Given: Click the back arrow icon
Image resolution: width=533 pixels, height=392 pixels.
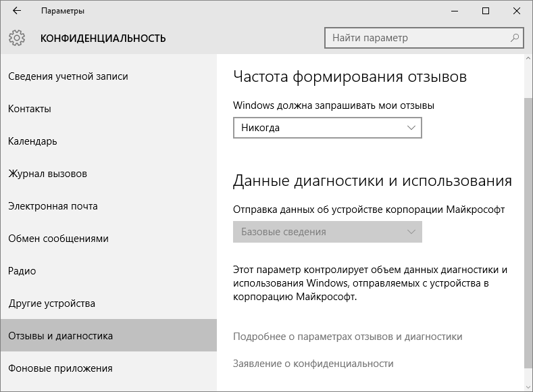Looking at the screenshot, I should pos(17,11).
